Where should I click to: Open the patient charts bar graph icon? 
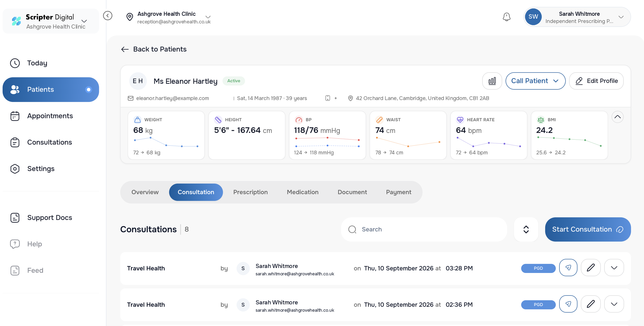click(492, 81)
